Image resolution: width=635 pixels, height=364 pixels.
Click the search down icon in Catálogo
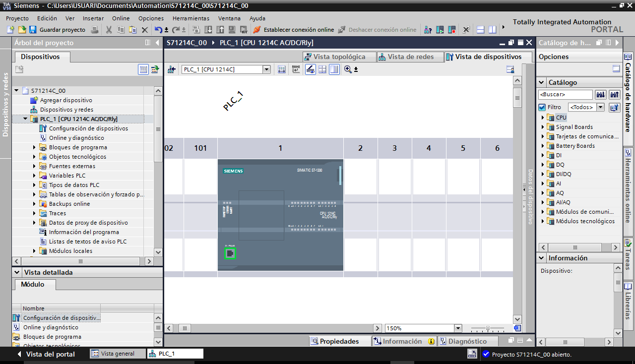[x=601, y=94]
